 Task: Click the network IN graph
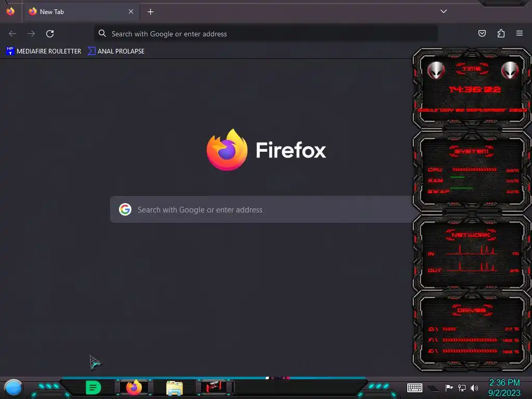[x=472, y=250]
